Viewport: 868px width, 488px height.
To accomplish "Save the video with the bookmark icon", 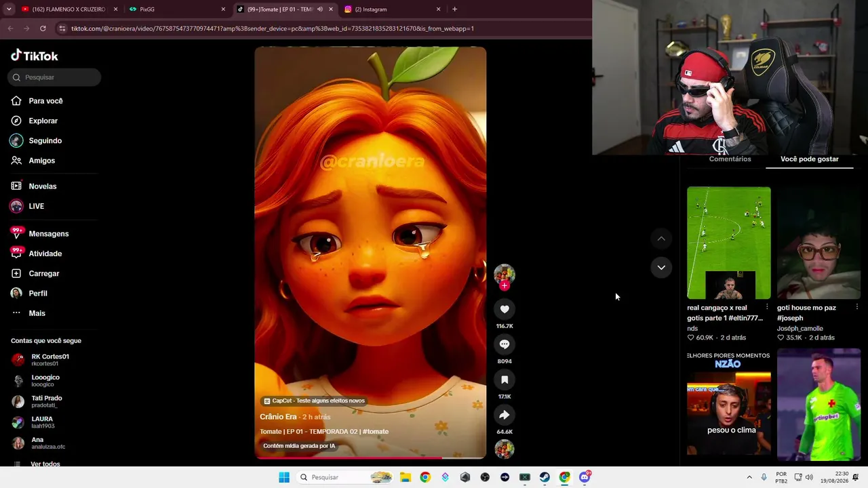I will click(505, 380).
